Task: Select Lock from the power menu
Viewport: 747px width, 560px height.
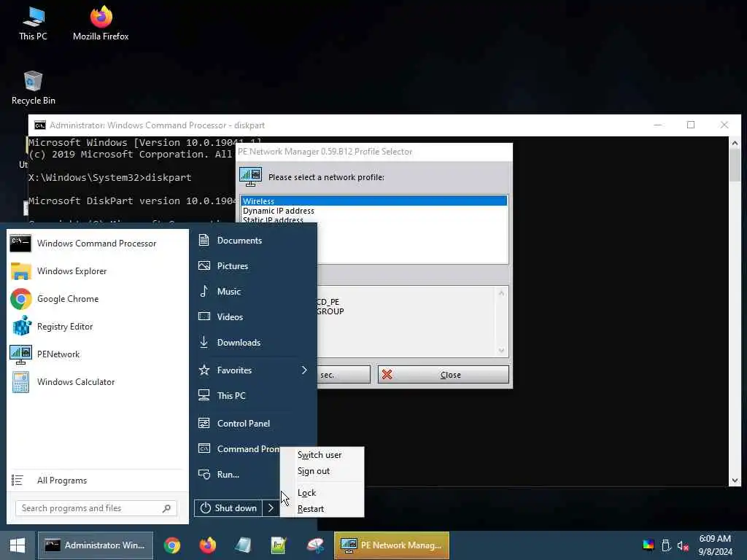Action: pos(307,493)
